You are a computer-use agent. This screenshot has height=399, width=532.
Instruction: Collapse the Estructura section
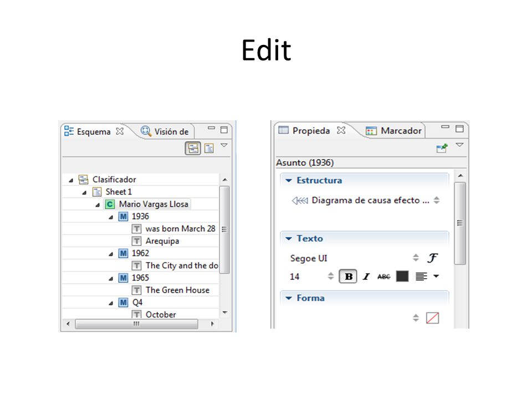[x=289, y=181]
